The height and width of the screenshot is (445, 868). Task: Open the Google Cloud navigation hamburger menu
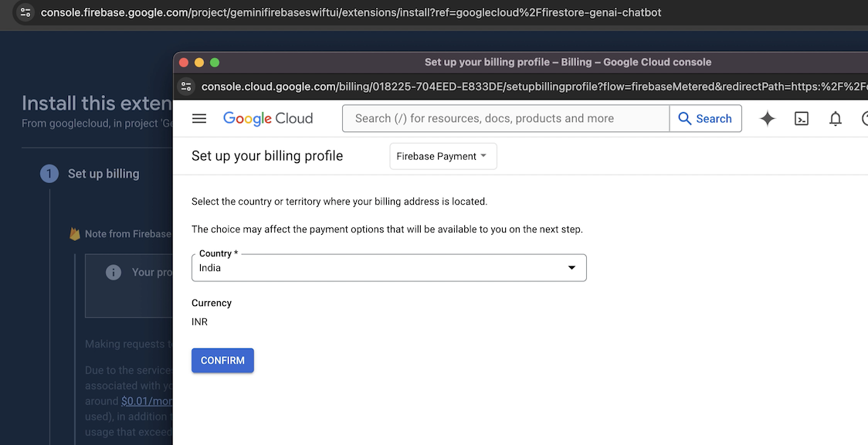coord(199,118)
